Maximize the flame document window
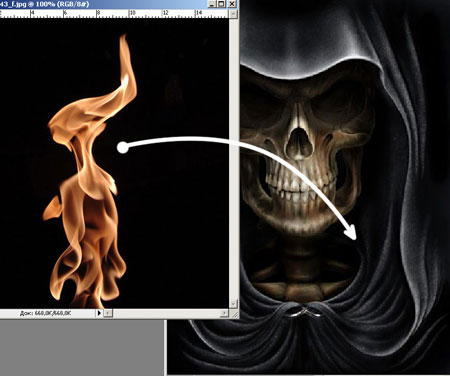Viewport: 450px width, 376px height. click(221, 4)
